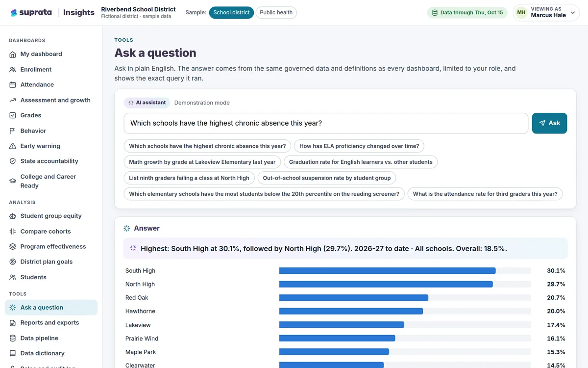
Task: Click the Assessment and growth trend icon
Action: click(x=13, y=100)
